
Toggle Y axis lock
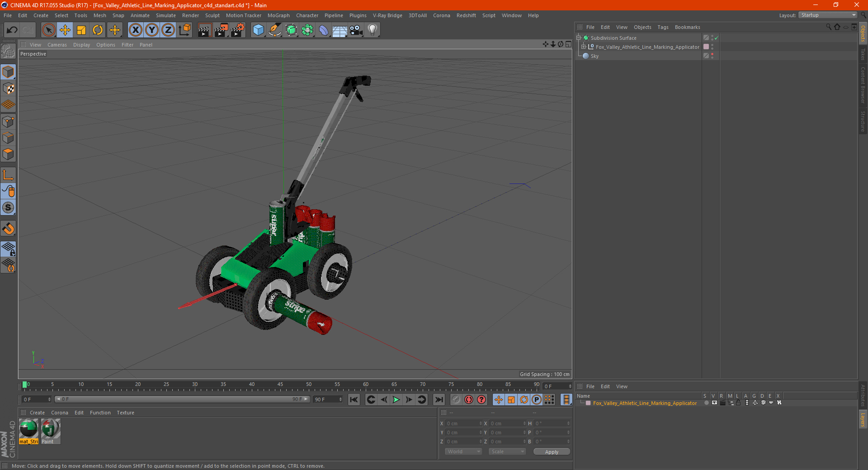[152, 30]
